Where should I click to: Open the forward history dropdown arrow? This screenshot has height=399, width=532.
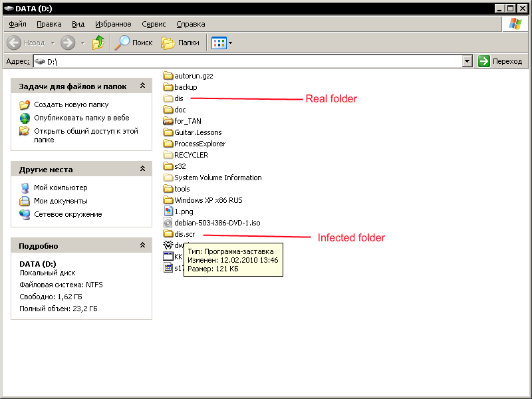(82, 43)
